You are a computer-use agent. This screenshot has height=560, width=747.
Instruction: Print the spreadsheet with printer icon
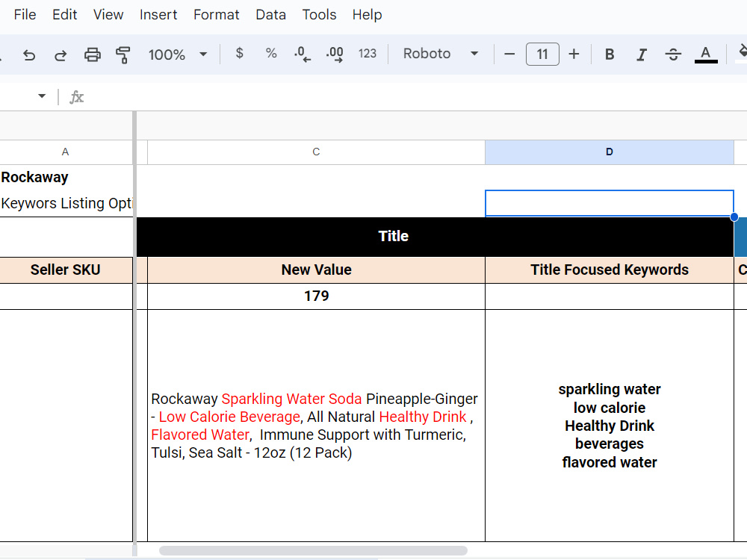click(93, 55)
